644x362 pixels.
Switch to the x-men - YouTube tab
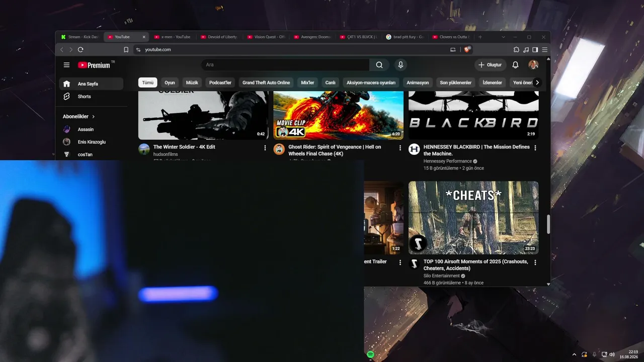[173, 37]
